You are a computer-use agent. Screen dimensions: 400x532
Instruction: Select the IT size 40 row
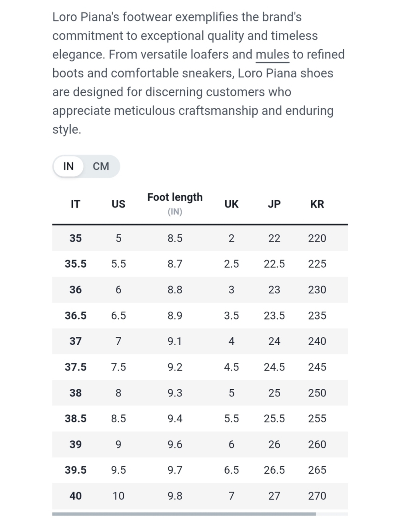point(200,496)
